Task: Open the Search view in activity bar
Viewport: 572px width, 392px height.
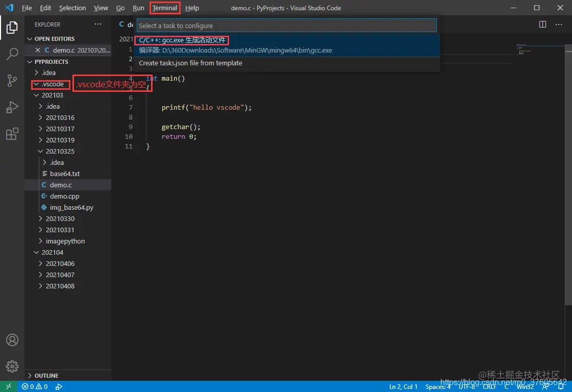Action: click(x=12, y=54)
